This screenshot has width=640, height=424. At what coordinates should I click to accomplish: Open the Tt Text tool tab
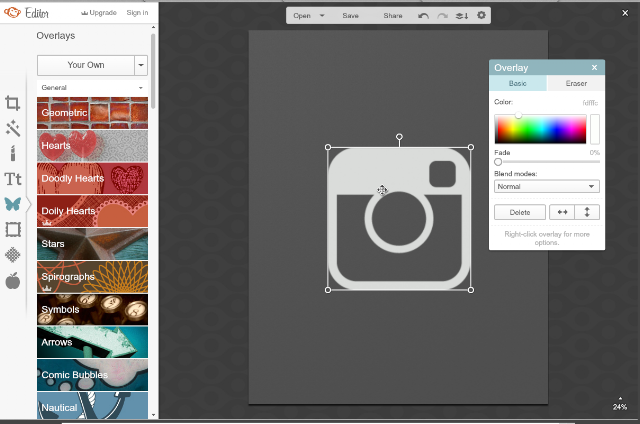point(13,179)
